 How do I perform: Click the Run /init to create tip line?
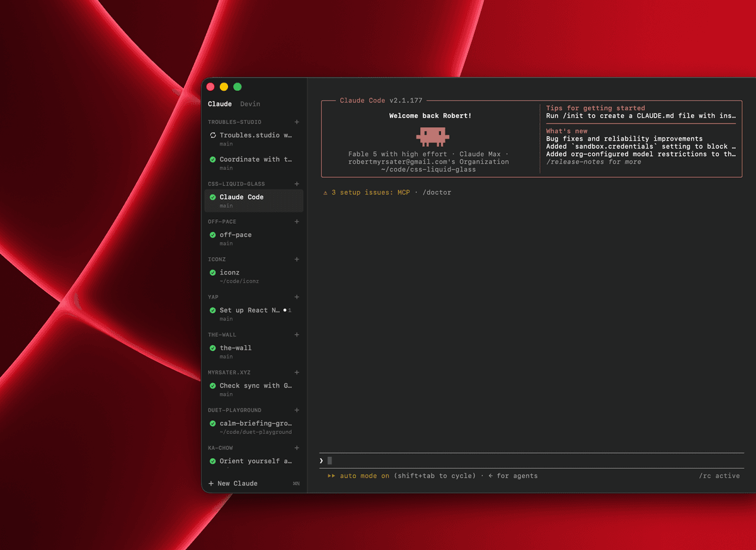coord(641,116)
